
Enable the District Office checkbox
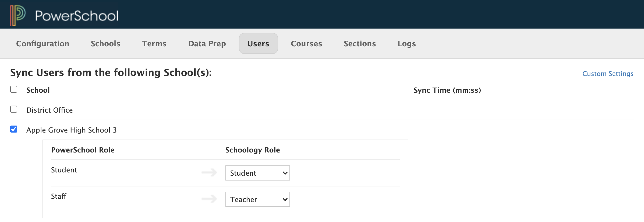(x=14, y=109)
